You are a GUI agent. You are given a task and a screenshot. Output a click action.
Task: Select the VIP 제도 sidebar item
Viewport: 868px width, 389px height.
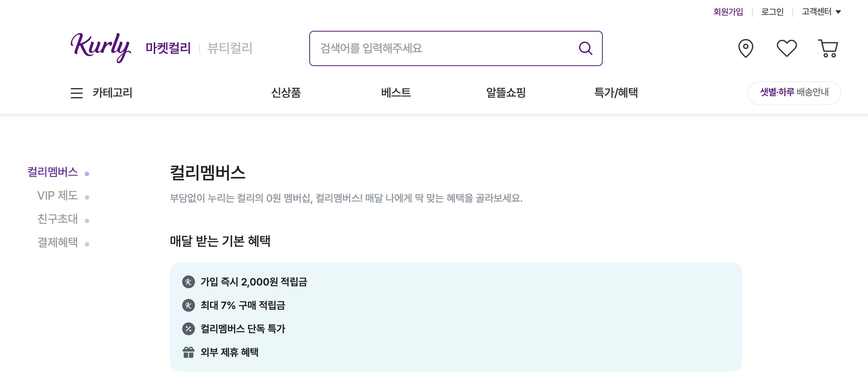[57, 196]
